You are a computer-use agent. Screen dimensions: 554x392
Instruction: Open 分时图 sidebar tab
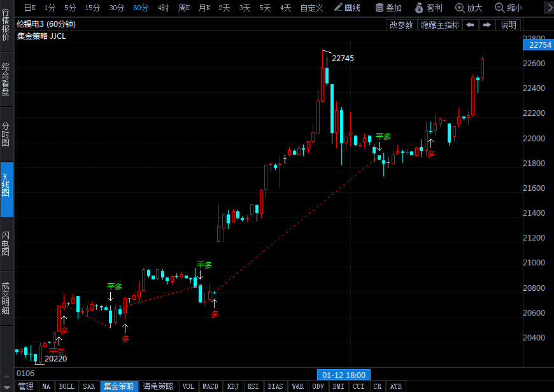[x=6, y=134]
